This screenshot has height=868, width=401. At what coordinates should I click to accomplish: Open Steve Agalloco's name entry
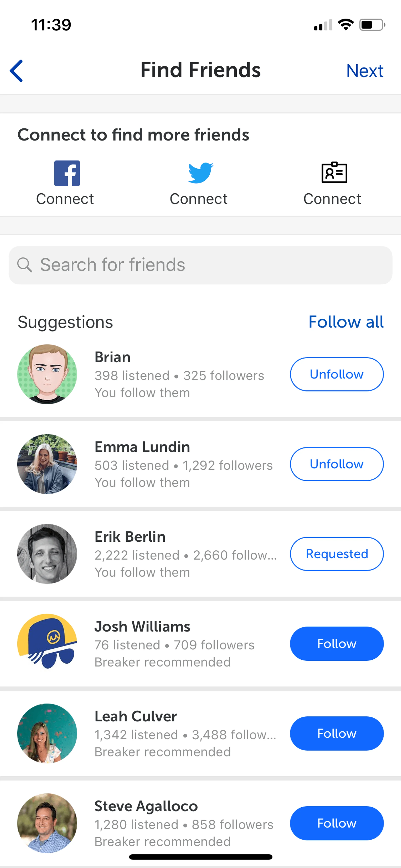pos(146,806)
